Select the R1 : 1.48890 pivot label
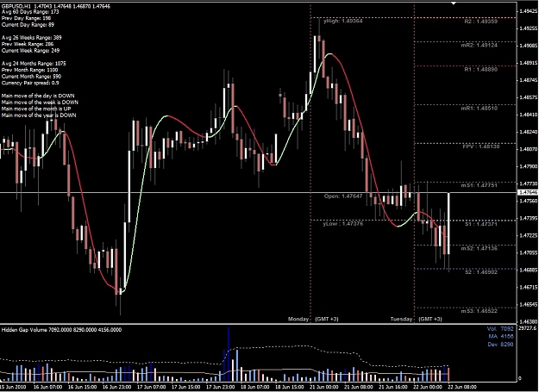Screen dimensions: 539x392 pyautogui.click(x=480, y=69)
